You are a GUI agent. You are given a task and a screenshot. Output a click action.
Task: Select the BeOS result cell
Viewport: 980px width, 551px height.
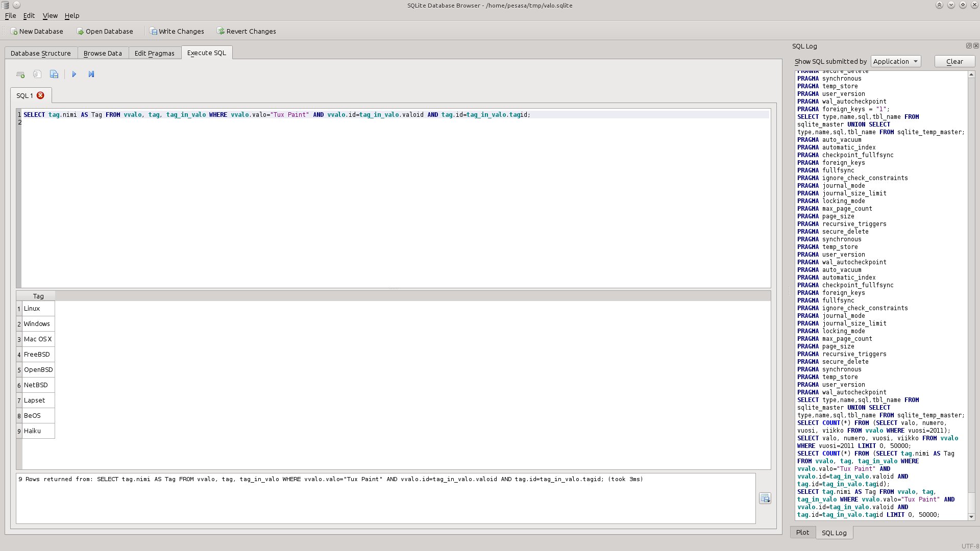click(38, 416)
